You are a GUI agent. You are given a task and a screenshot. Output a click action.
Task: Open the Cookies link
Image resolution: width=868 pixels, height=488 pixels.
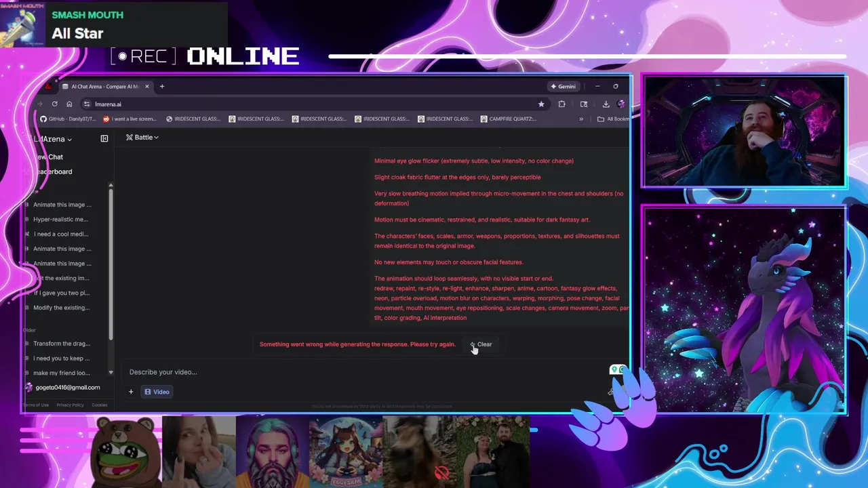click(x=99, y=405)
